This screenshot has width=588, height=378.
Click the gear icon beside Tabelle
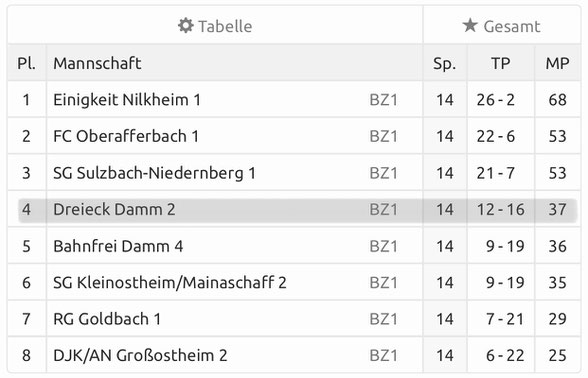tap(186, 26)
